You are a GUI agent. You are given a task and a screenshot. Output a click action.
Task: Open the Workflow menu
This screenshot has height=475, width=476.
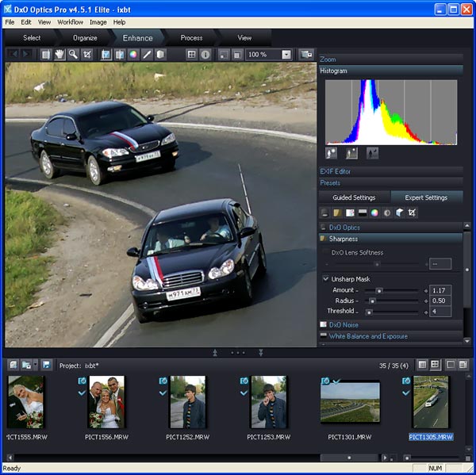[x=70, y=22]
